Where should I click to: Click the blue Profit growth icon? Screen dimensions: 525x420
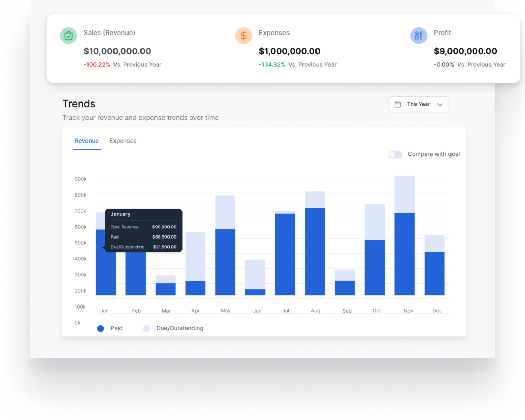[419, 36]
